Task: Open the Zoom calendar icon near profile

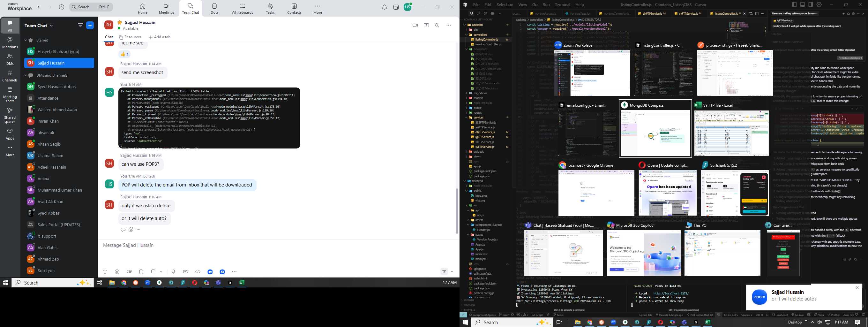Action: coord(396,7)
